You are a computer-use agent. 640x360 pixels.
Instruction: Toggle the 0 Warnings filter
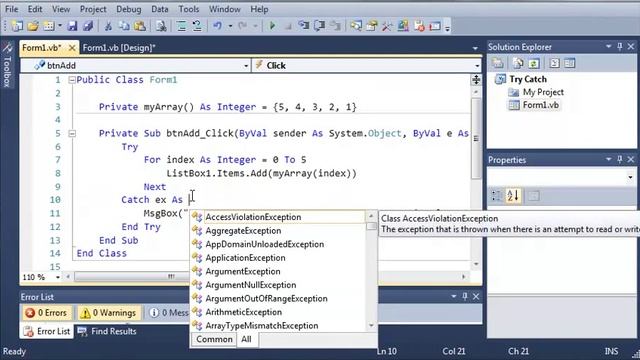109,313
